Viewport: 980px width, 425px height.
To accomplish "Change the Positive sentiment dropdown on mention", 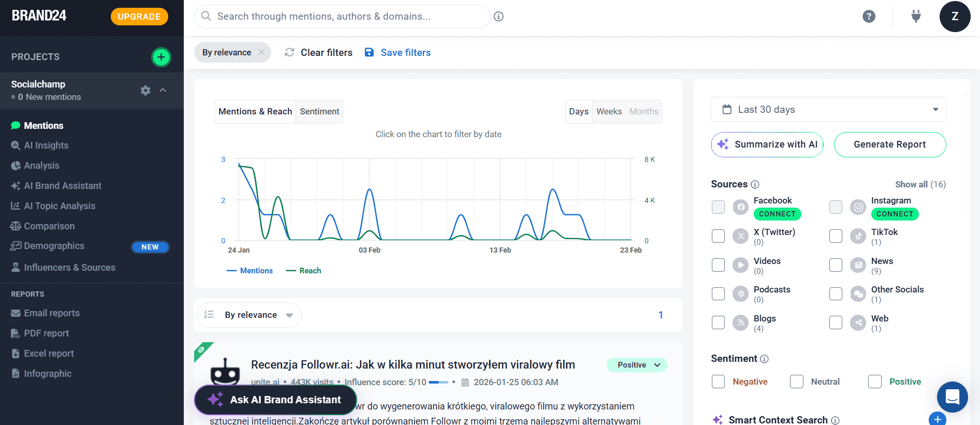I will [637, 365].
